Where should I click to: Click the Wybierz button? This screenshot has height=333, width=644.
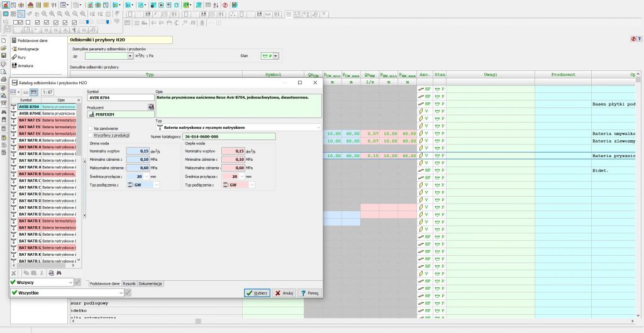pos(257,293)
